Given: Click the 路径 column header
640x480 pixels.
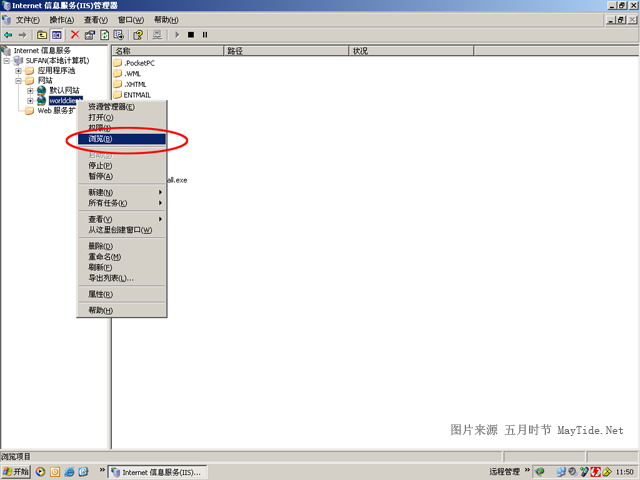Looking at the screenshot, I should [286, 51].
